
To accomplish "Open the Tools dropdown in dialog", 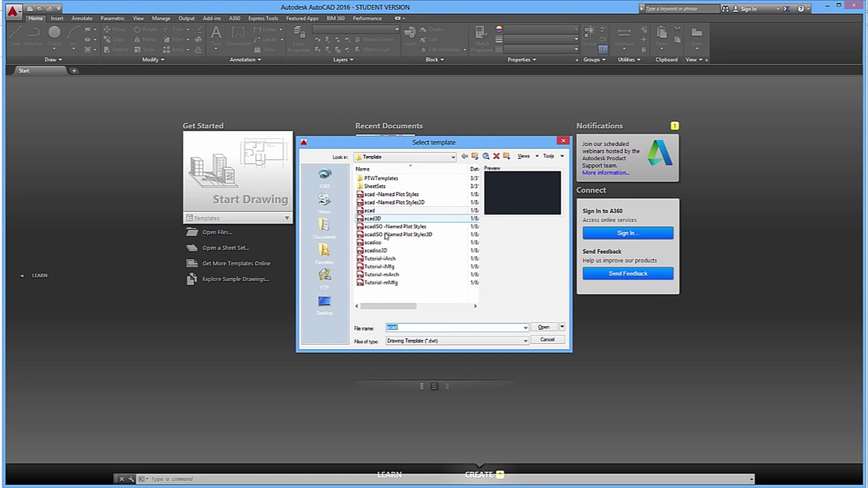I will pos(553,156).
